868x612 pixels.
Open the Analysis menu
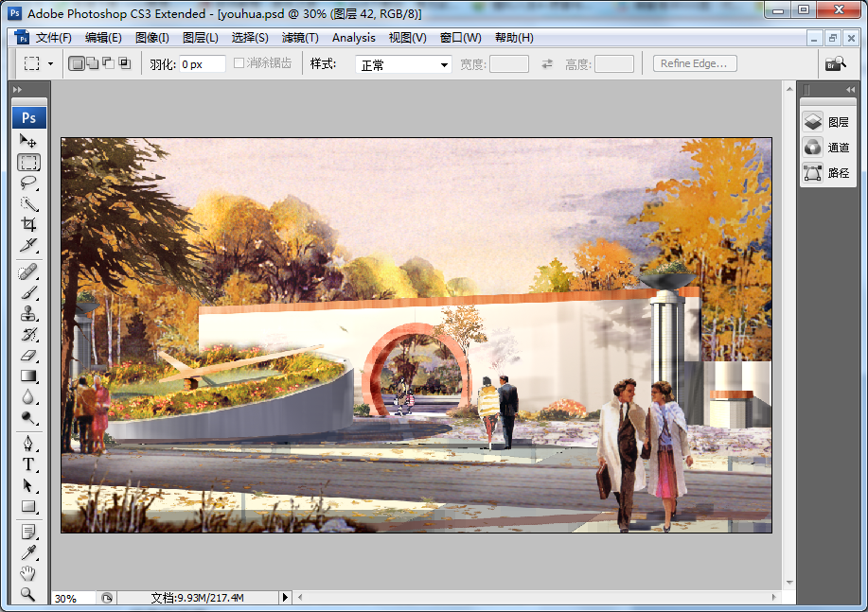[354, 38]
